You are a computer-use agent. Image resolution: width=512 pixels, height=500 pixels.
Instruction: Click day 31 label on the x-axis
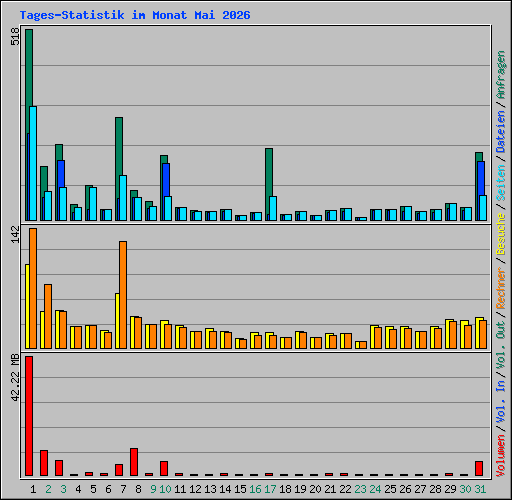(480, 489)
